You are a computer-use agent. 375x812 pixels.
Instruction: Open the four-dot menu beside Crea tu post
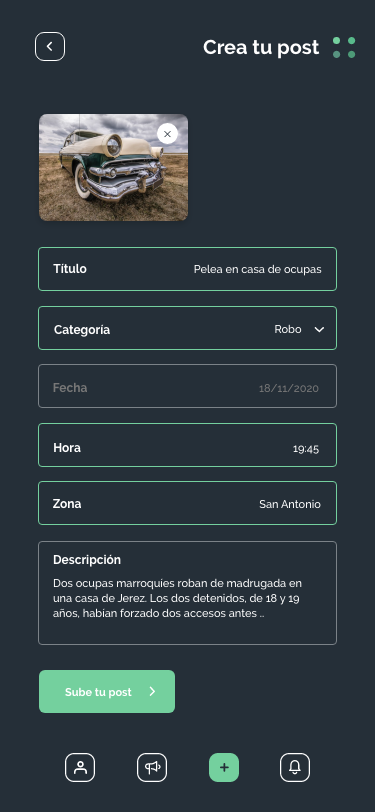point(344,47)
